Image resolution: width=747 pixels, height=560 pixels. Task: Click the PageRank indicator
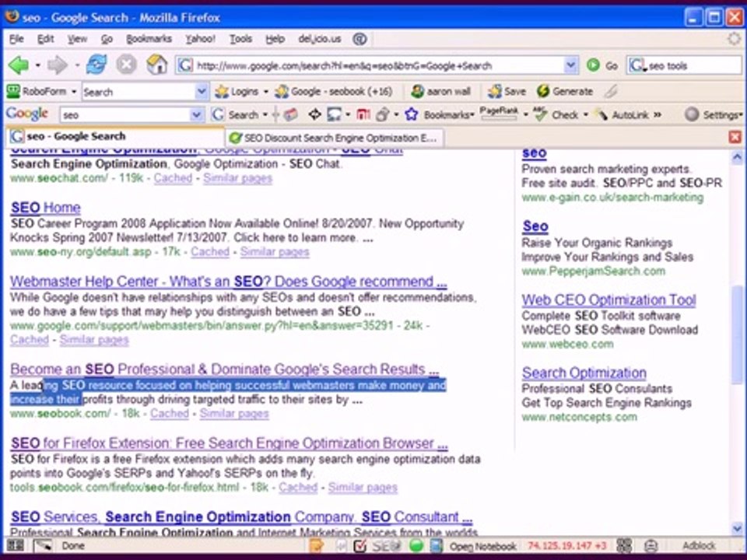tap(499, 113)
